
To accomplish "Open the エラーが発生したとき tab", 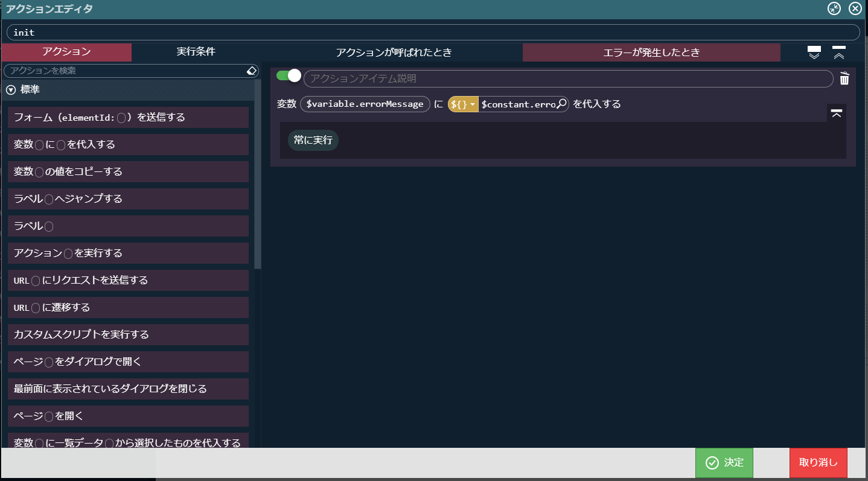I will coord(651,52).
